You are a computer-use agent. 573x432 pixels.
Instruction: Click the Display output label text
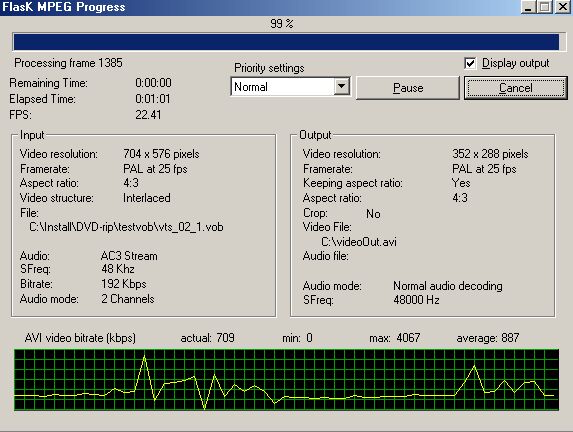click(x=515, y=63)
